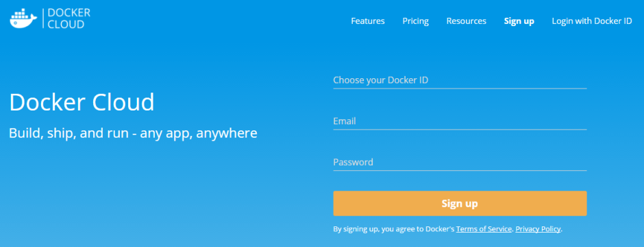This screenshot has width=644, height=247.
Task: Select the Password input field
Action: click(460, 162)
